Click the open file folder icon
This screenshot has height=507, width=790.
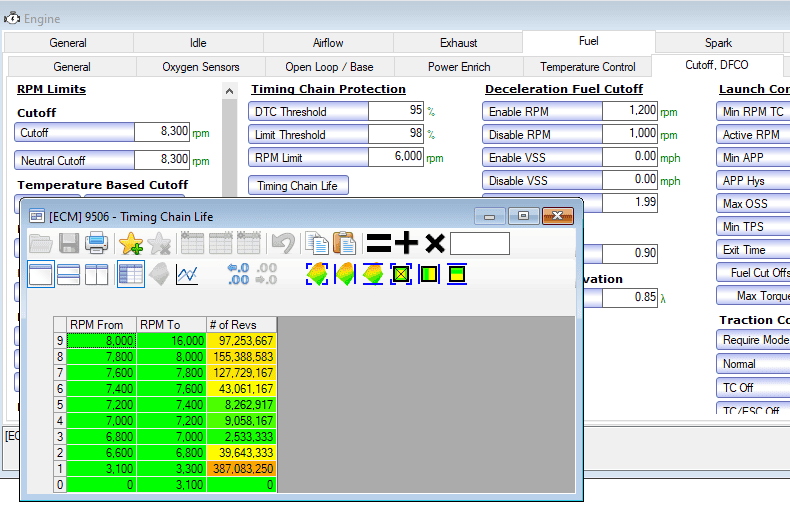pos(41,243)
